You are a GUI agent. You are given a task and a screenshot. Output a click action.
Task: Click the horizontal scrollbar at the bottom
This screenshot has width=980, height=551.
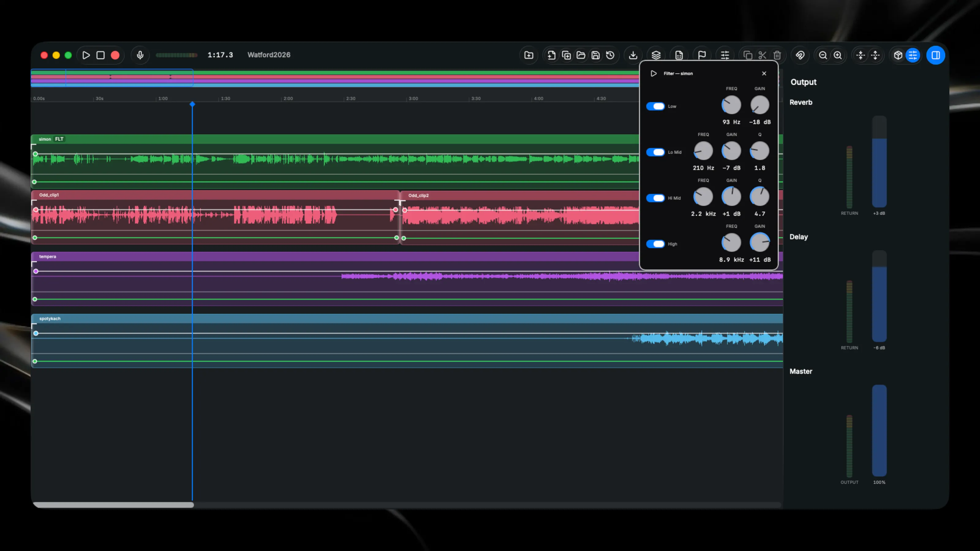pyautogui.click(x=113, y=505)
